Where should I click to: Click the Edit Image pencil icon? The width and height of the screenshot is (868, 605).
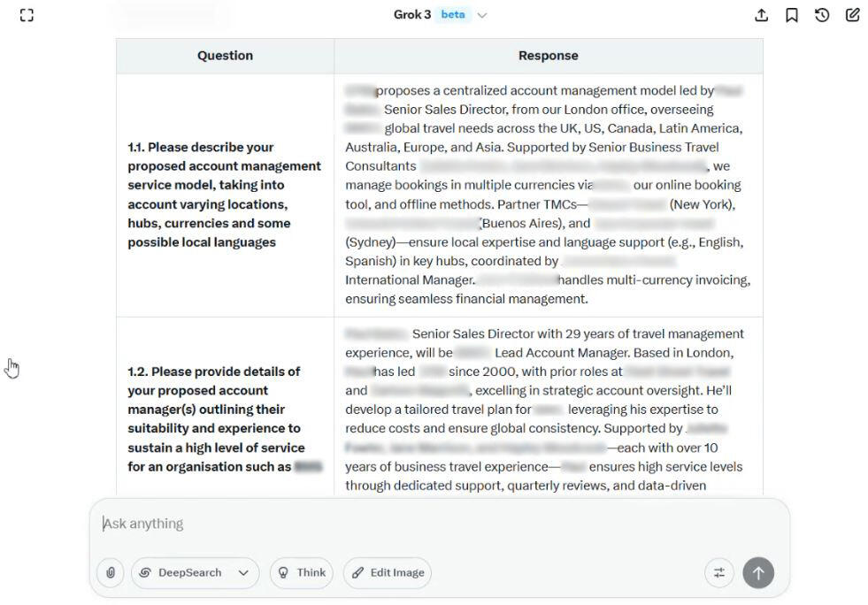(357, 573)
